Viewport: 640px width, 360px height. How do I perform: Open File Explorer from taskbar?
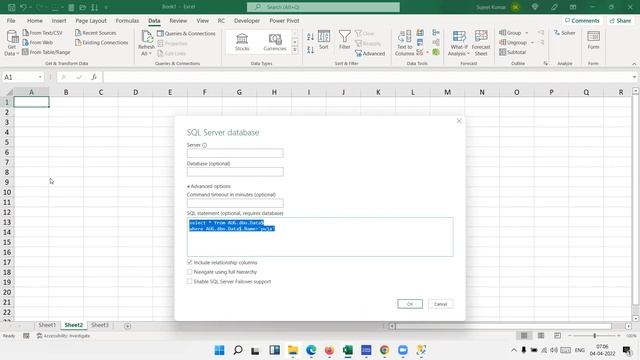click(x=293, y=350)
